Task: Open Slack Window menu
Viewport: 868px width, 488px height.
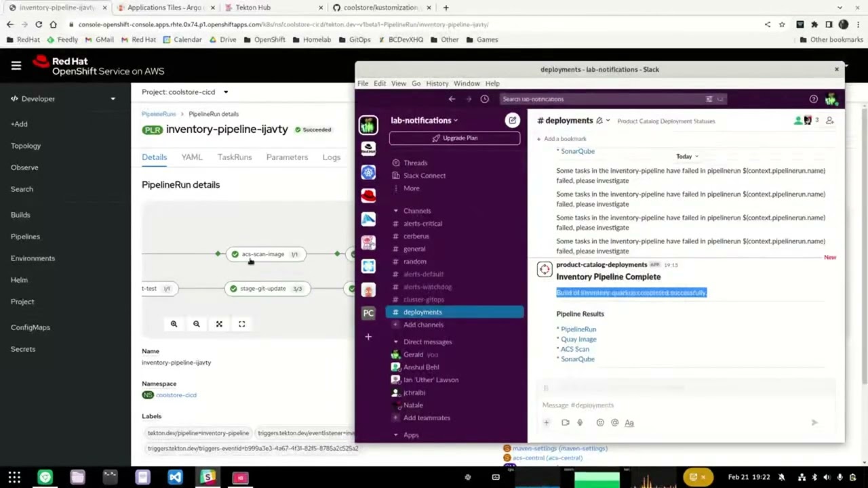Action: click(x=467, y=83)
